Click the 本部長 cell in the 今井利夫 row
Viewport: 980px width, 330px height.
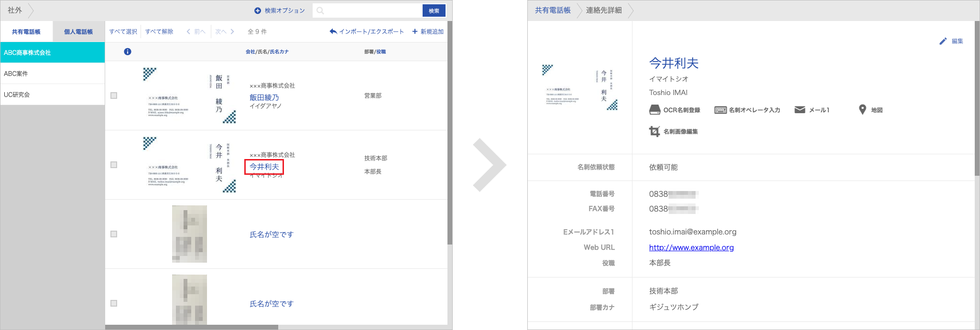click(373, 171)
